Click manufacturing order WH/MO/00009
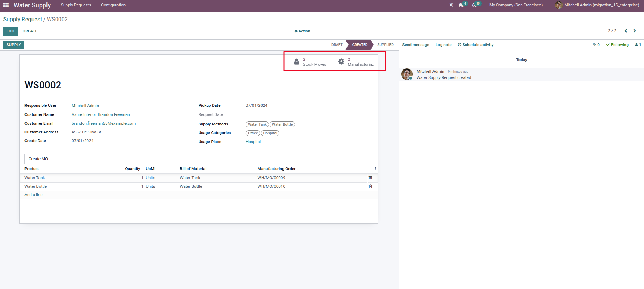 [271, 178]
